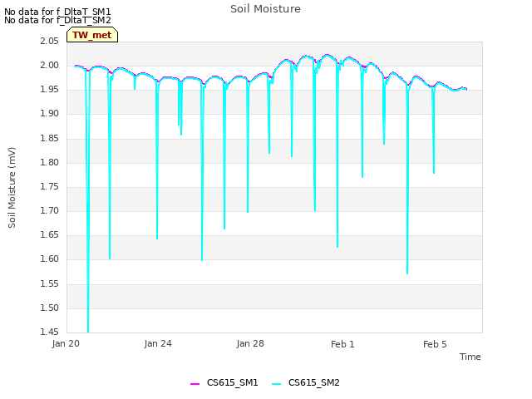
Task: Click the Jan 20 x-axis tick label
Action: click(x=66, y=343)
